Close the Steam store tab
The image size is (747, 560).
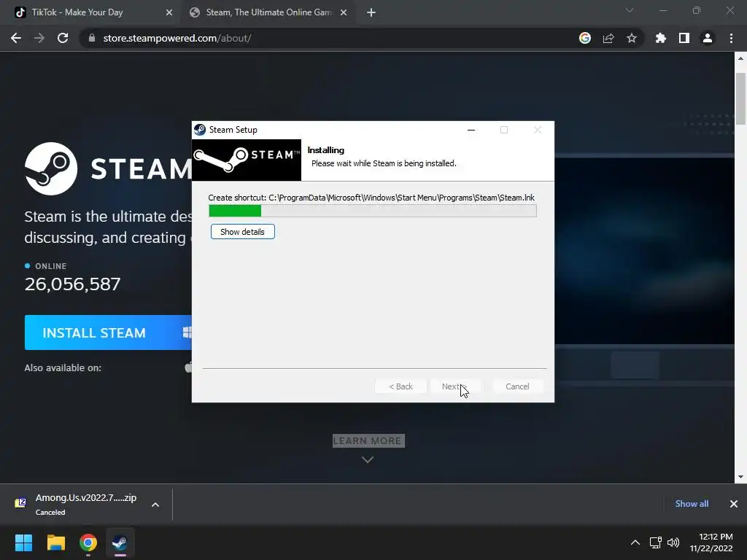pyautogui.click(x=344, y=12)
